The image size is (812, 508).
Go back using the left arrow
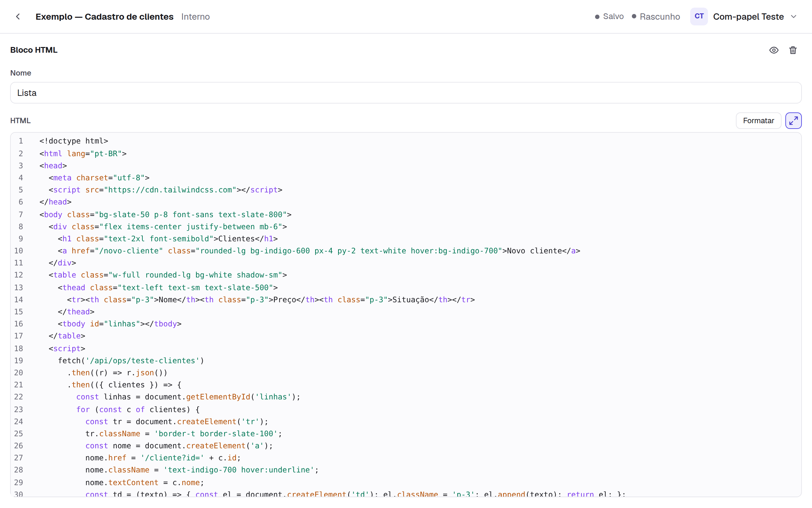click(18, 17)
